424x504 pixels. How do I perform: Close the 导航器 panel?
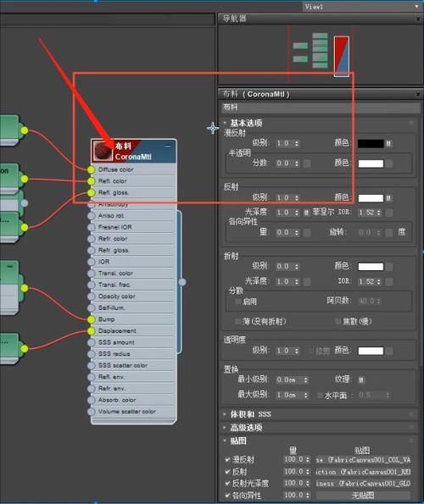click(418, 19)
